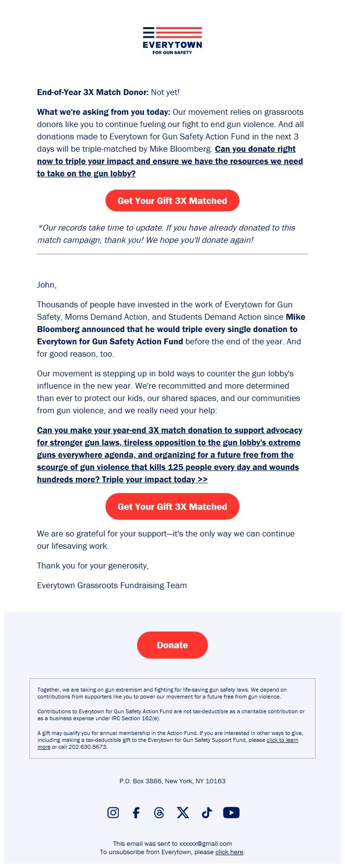Click the gray legal disclaimer box
The height and width of the screenshot is (868, 345).
click(172, 714)
